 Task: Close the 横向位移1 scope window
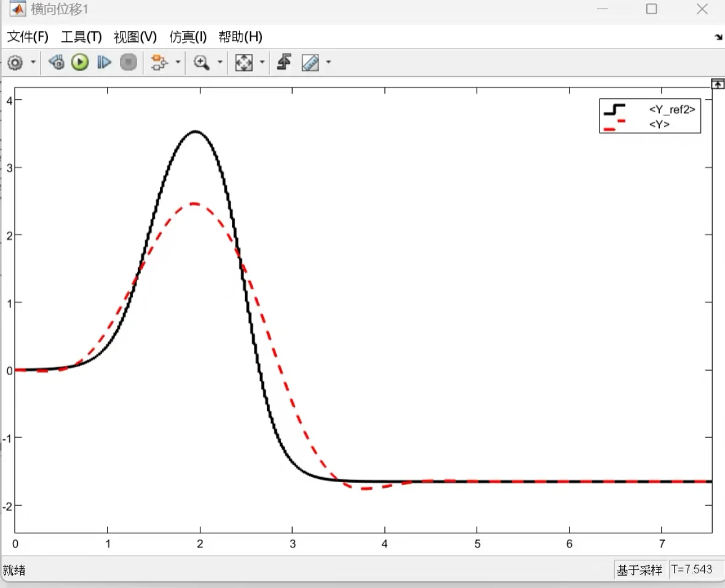point(702,9)
